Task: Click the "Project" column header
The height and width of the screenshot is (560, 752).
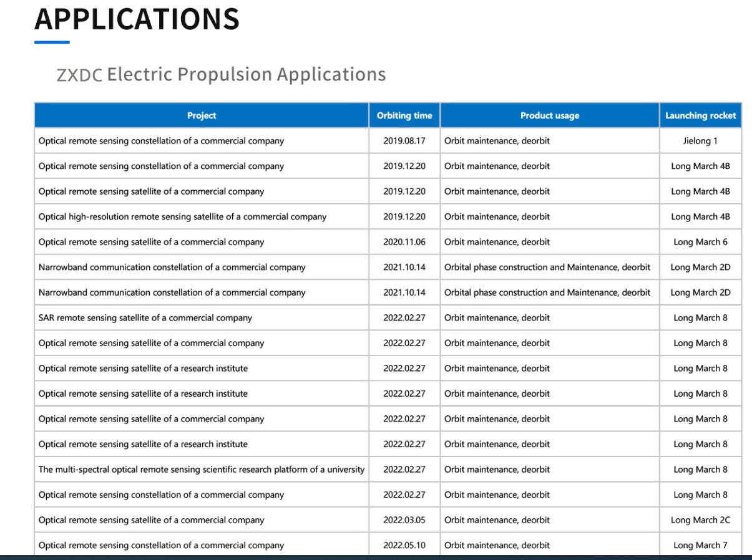Action: tap(202, 115)
